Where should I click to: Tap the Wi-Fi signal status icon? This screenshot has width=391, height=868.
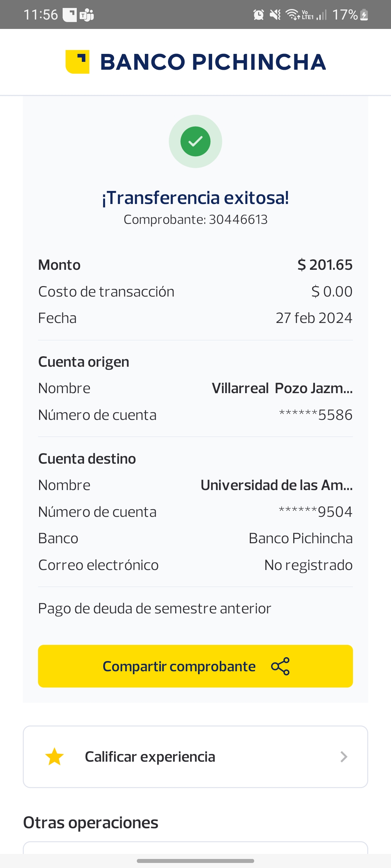coord(292,15)
